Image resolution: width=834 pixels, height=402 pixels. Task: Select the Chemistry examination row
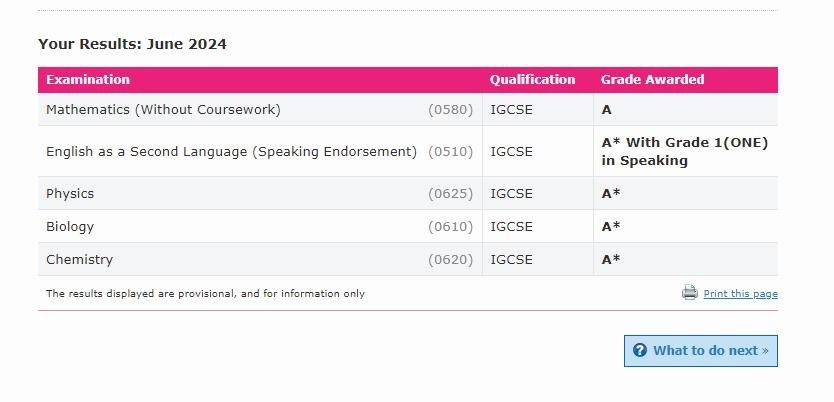[408, 259]
